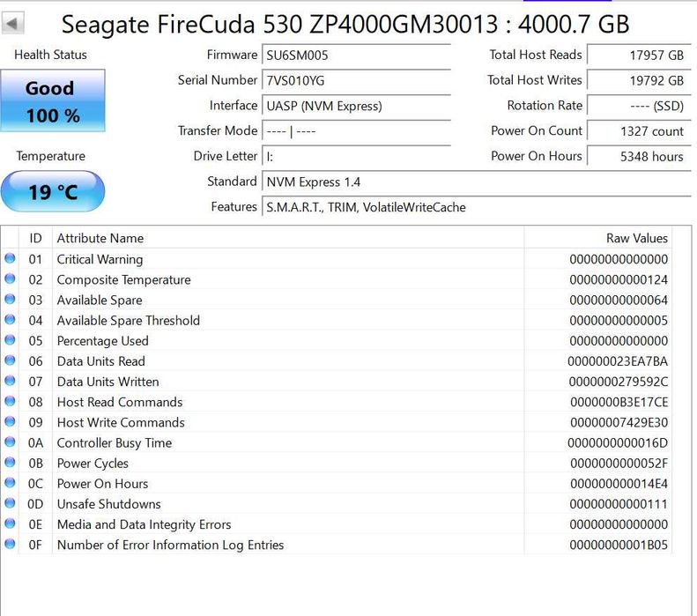Click the status dot for Controller Busy Time
The height and width of the screenshot is (616, 697).
[x=10, y=442]
